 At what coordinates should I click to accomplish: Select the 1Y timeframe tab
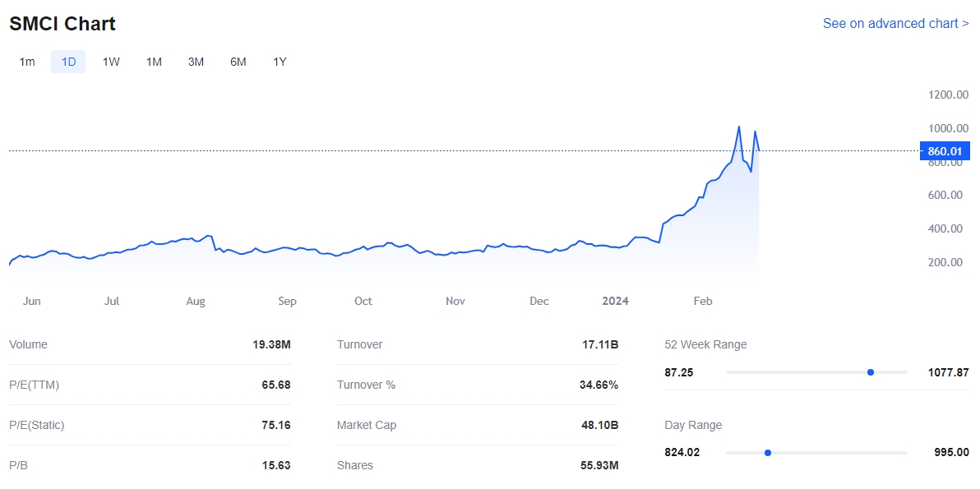click(x=280, y=62)
